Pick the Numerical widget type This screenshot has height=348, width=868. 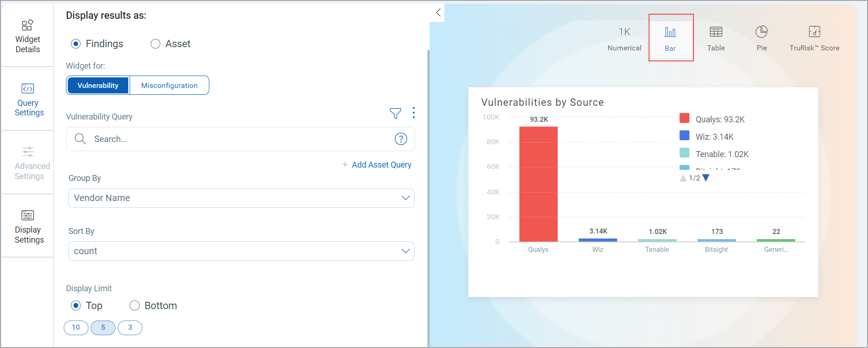[624, 38]
